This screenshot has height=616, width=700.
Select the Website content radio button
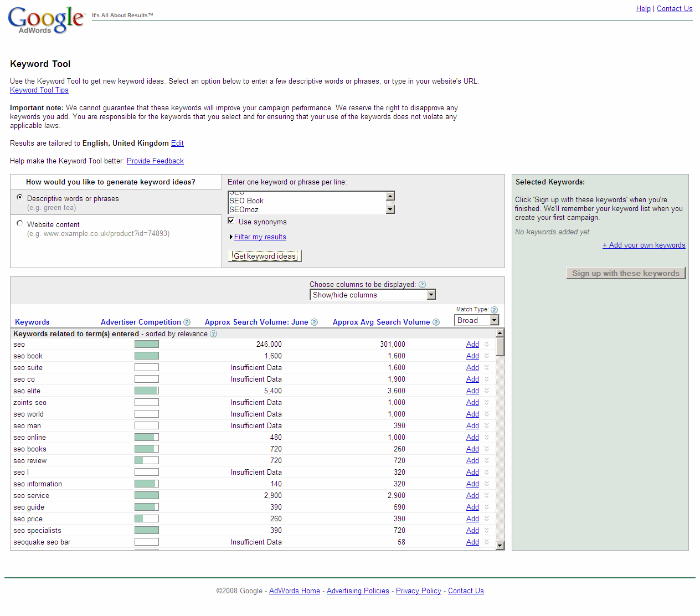[x=19, y=223]
